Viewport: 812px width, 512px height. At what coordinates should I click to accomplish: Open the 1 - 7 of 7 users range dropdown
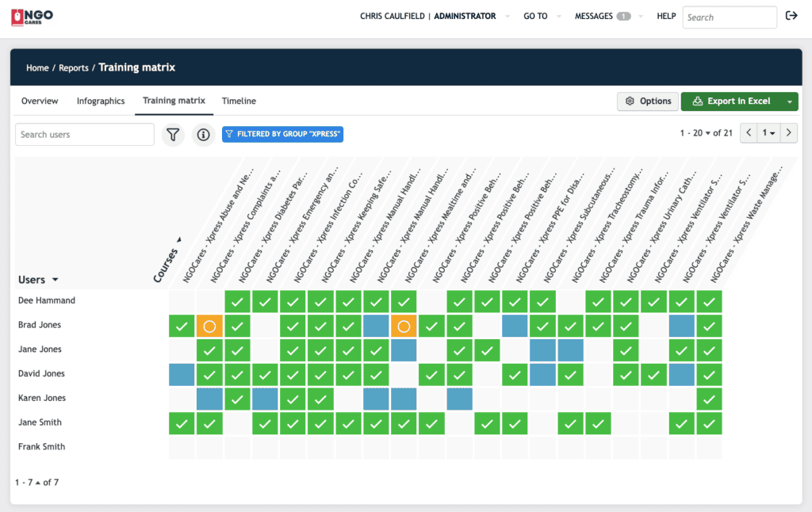click(38, 483)
